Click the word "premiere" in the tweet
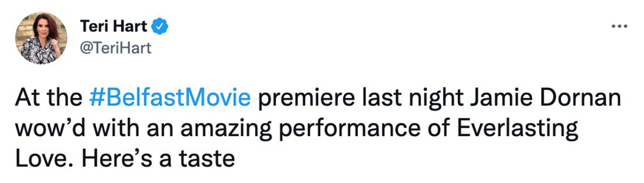 pyautogui.click(x=306, y=98)
